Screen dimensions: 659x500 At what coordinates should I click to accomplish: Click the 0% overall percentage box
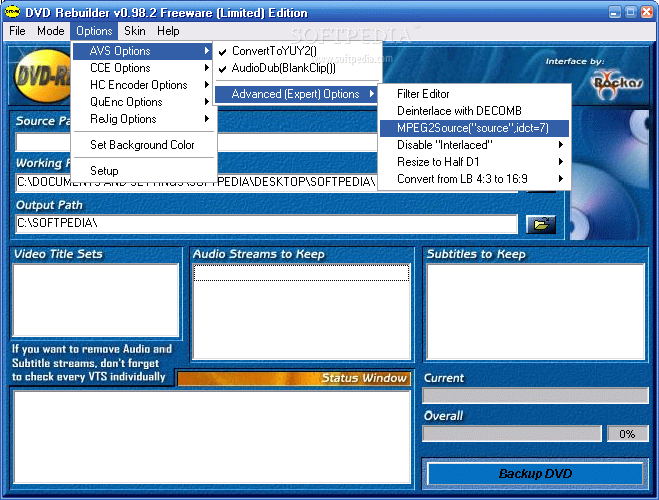click(x=627, y=434)
